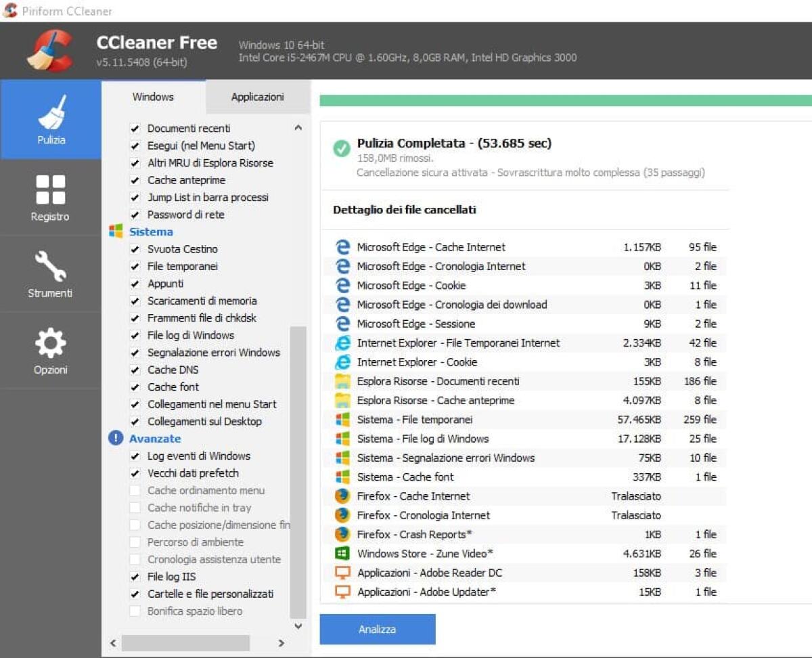
Task: Disable Password di rete cleaning
Action: [135, 215]
